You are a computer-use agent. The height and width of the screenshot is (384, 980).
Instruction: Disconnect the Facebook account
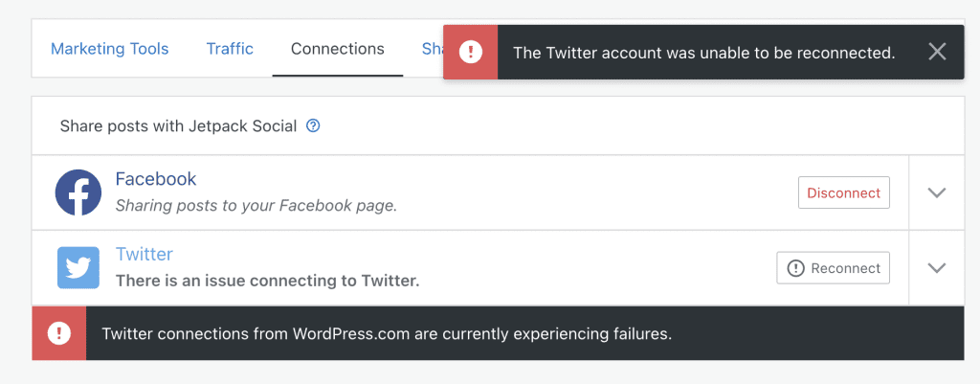pos(843,192)
